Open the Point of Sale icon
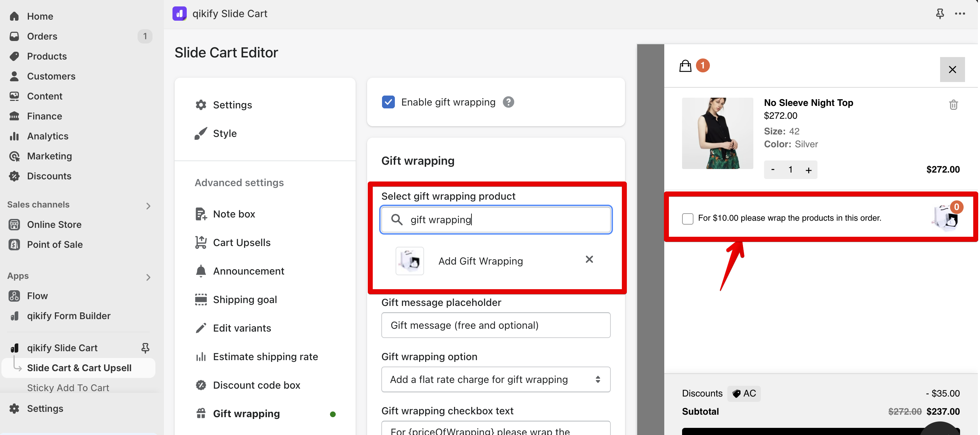 (x=15, y=244)
